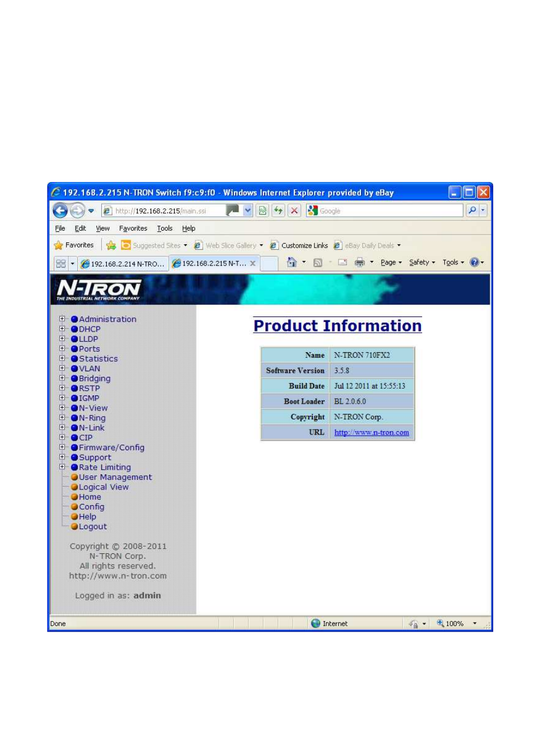
Task: Expand the Ports tree node
Action: pos(62,348)
